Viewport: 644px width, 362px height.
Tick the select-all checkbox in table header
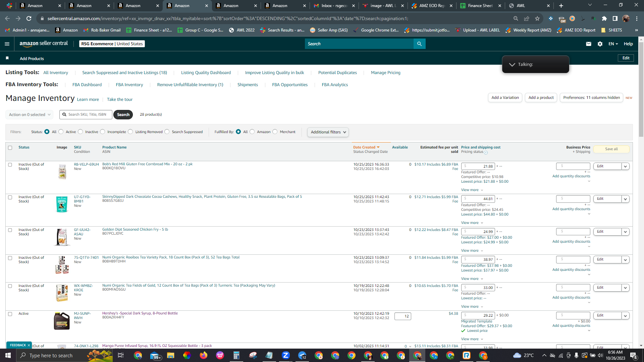tap(10, 148)
